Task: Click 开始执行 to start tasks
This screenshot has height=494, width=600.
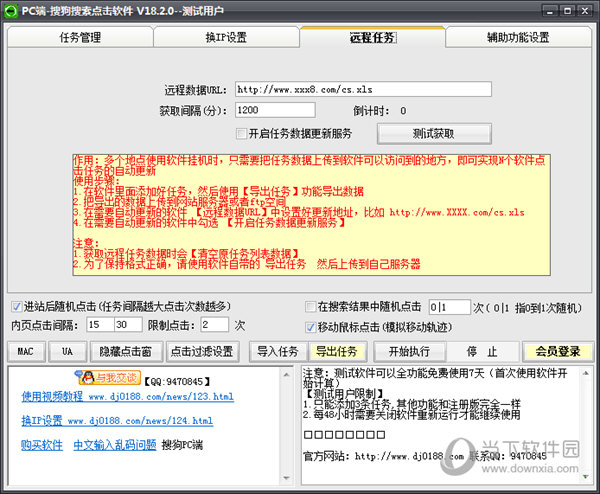Action: coord(409,352)
